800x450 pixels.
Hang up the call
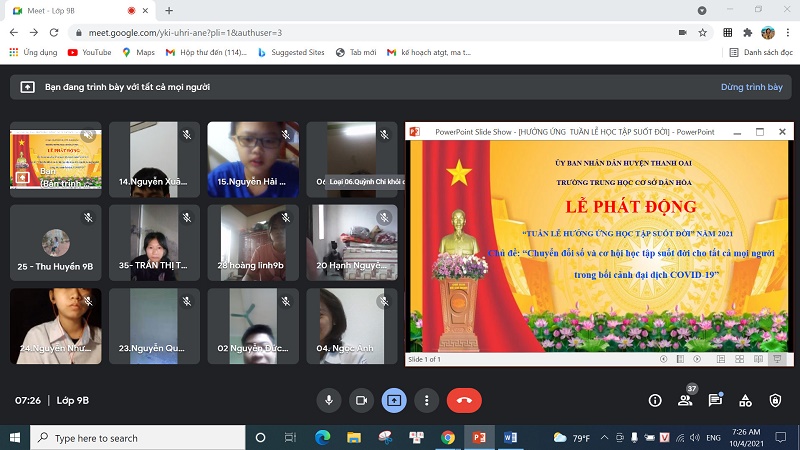tap(464, 400)
